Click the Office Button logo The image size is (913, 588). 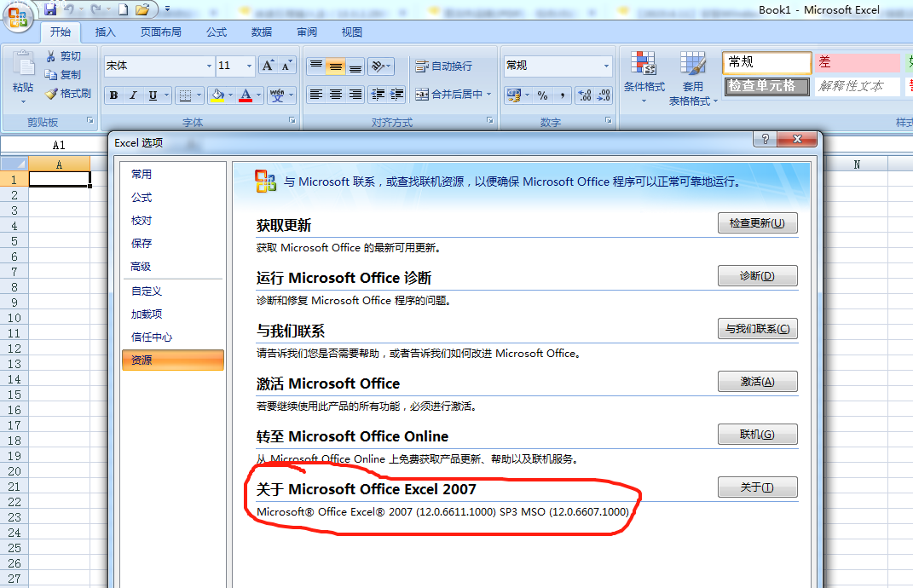coord(18,17)
